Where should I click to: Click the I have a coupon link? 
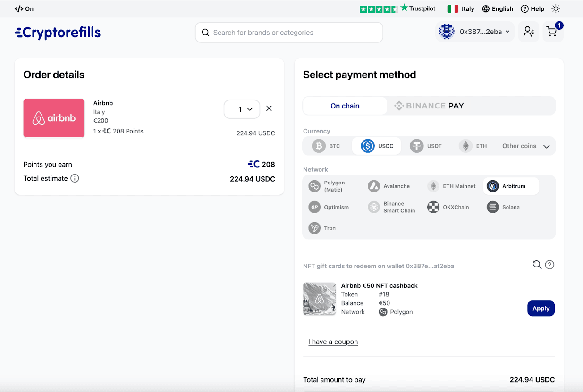click(333, 342)
